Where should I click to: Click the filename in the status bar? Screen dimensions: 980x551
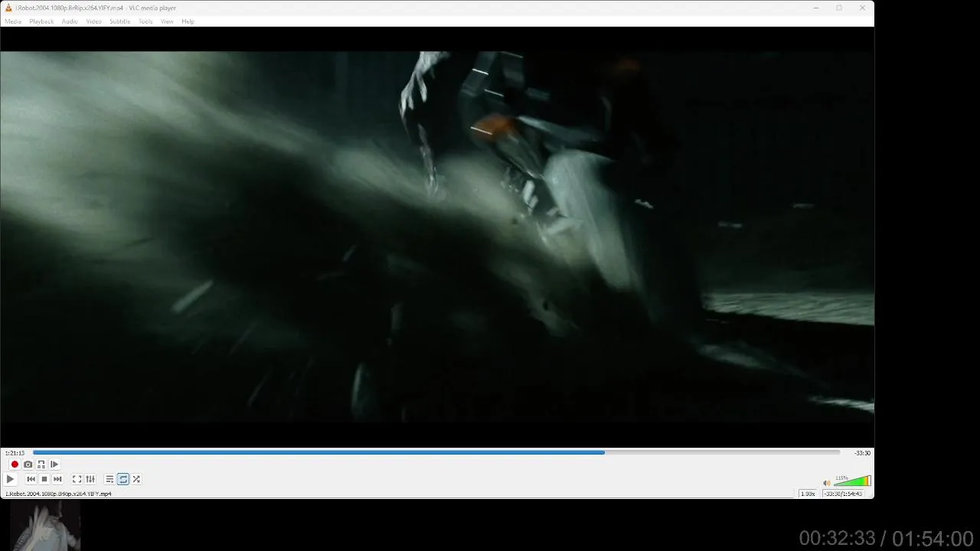pos(58,494)
